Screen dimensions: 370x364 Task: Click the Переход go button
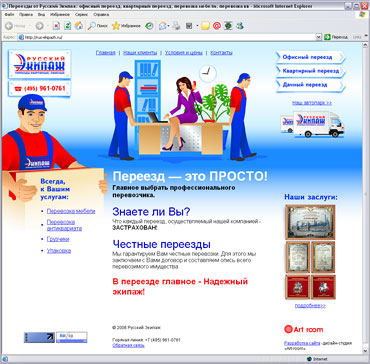point(336,37)
